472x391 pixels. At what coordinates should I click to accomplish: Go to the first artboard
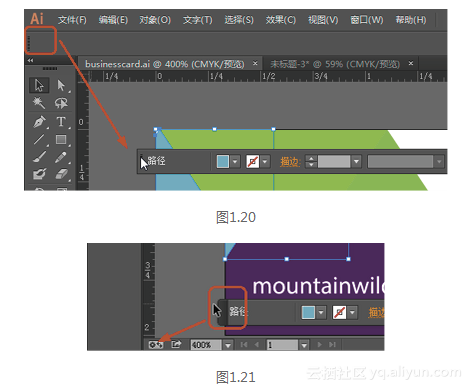tap(244, 345)
